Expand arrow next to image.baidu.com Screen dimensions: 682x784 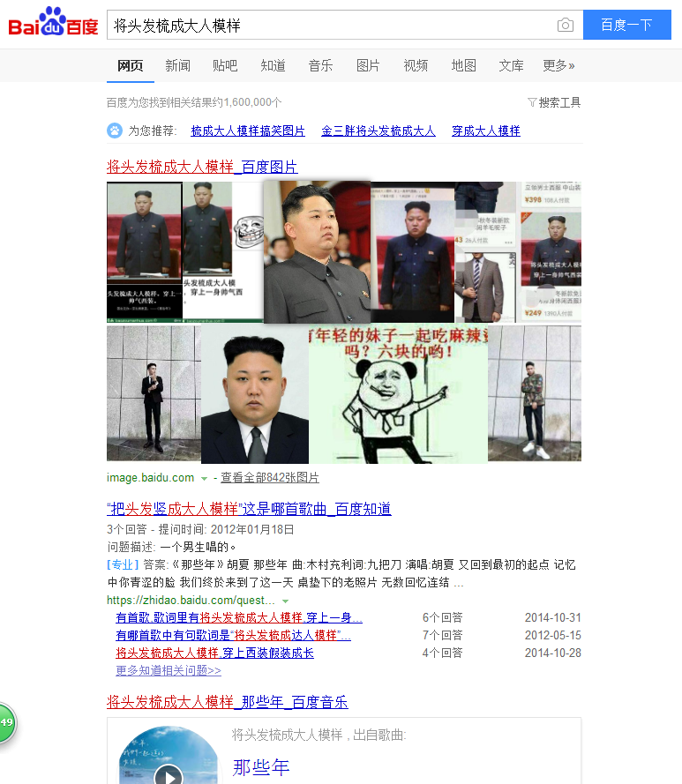[204, 479]
